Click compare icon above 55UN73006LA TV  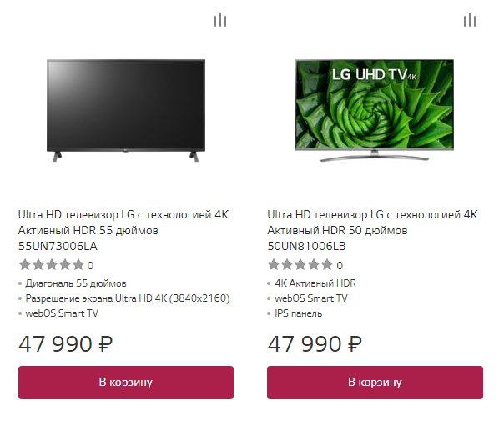coord(219,20)
